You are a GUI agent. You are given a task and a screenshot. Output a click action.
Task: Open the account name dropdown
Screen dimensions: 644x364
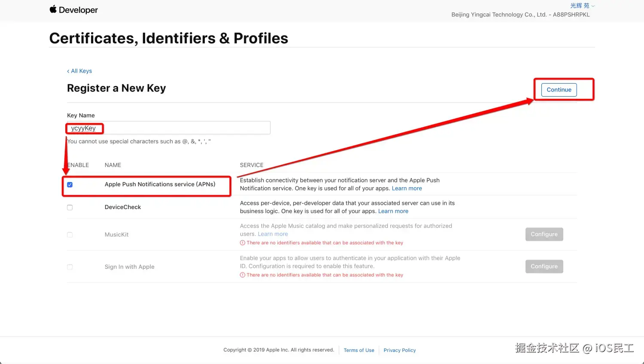pos(582,6)
